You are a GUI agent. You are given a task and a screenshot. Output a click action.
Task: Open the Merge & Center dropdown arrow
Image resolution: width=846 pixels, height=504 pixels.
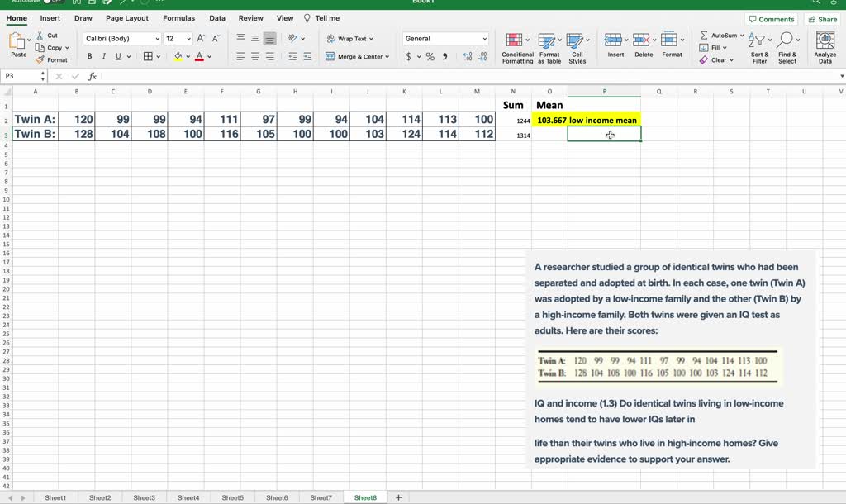[x=389, y=57]
